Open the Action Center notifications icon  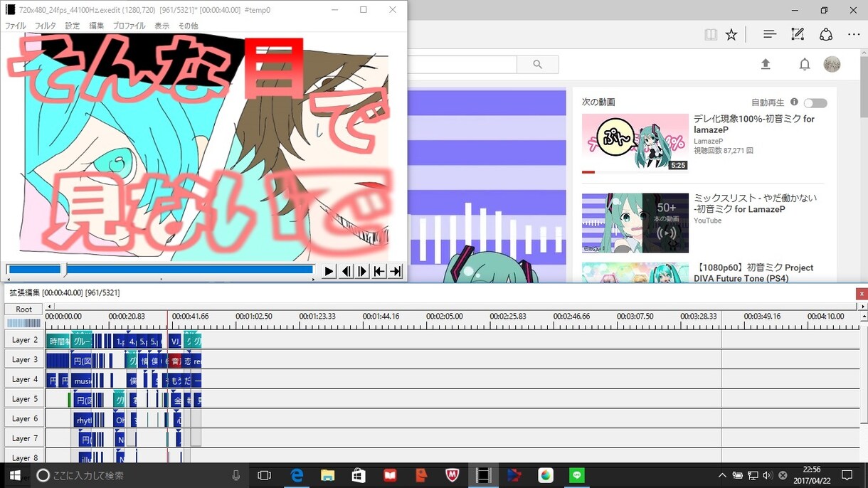coord(847,475)
